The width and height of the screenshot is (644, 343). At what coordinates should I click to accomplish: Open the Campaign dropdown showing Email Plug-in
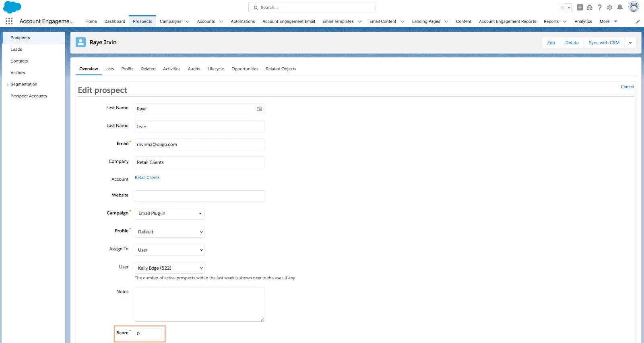[169, 214]
